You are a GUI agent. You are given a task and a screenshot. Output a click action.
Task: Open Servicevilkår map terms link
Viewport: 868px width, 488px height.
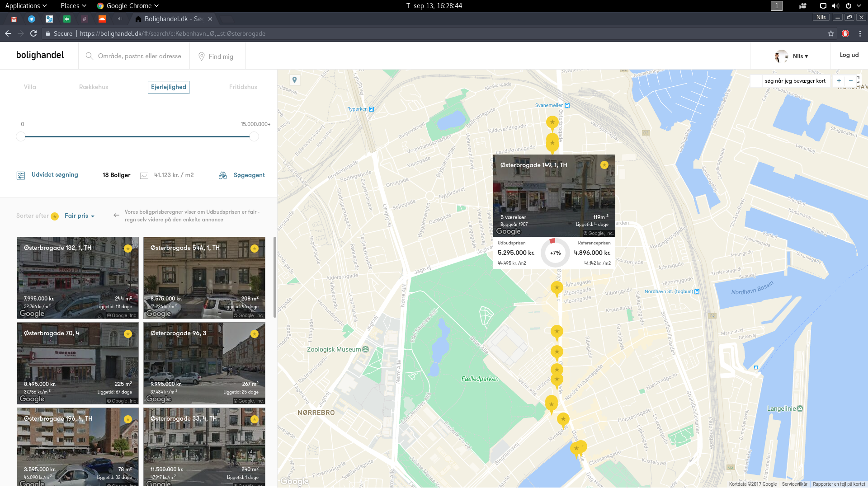coord(794,484)
